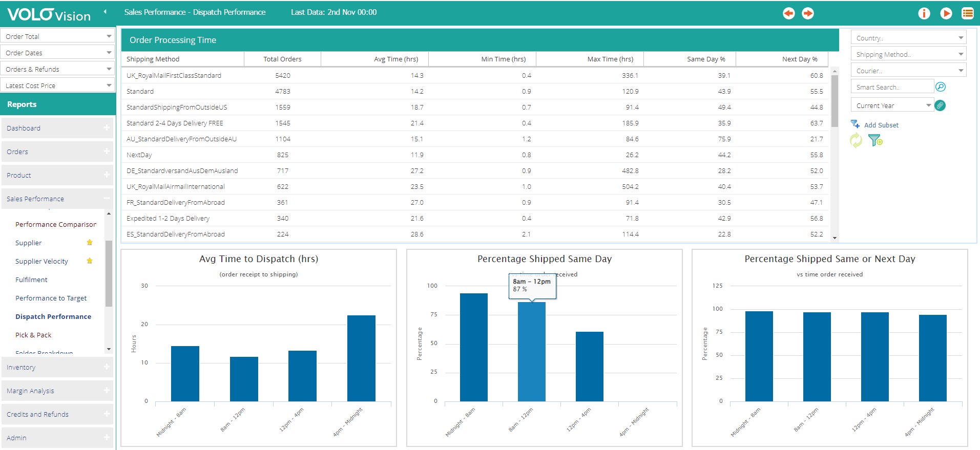
Task: Click the orange forward arrow icon
Action: tap(808, 13)
